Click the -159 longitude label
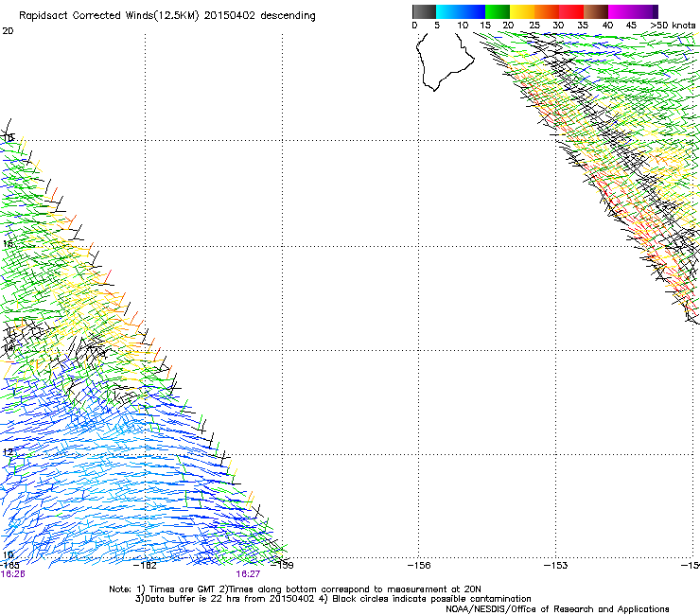 click(282, 566)
